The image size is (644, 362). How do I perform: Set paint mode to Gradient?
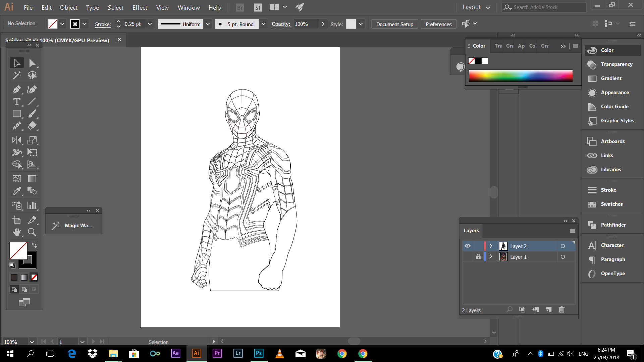(x=24, y=277)
